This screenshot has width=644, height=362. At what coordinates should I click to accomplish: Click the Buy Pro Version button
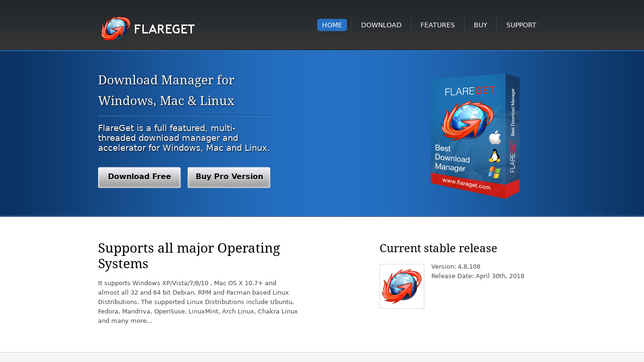pos(229,177)
